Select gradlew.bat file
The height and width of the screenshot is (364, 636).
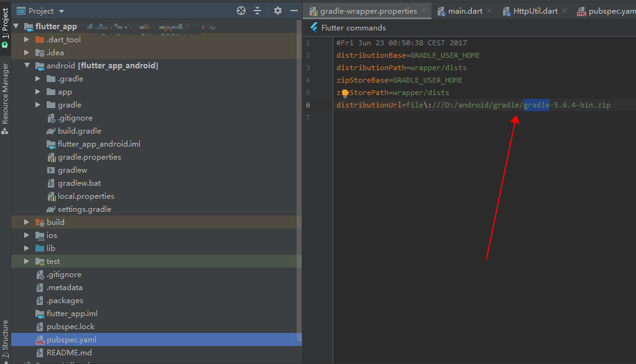79,183
